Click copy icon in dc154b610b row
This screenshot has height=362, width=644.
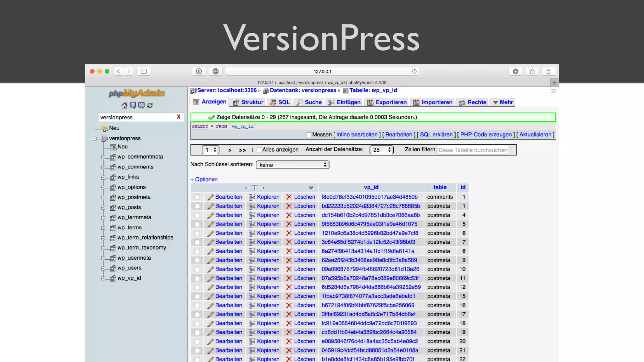pyautogui.click(x=252, y=215)
